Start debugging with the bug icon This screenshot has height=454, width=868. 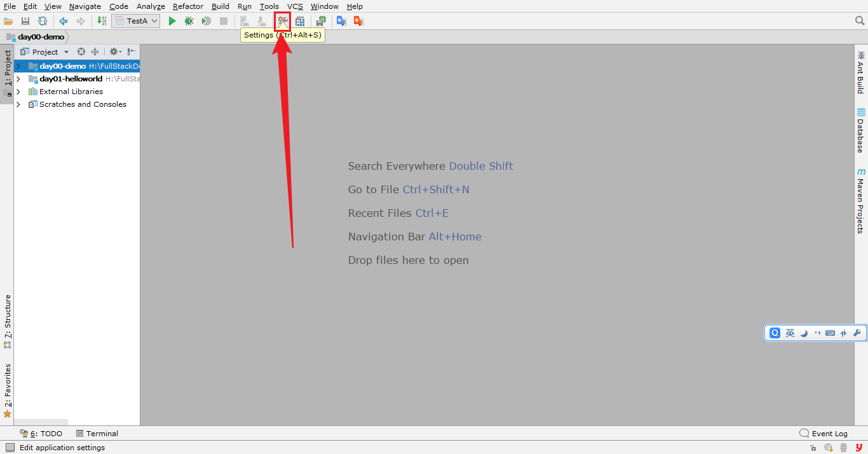point(189,21)
